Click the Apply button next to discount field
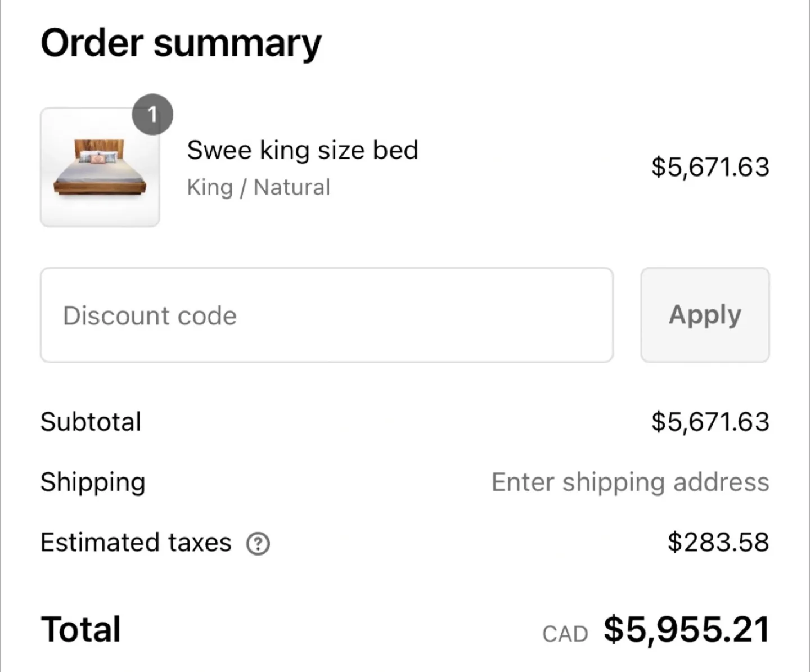Image resolution: width=810 pixels, height=672 pixels. point(704,315)
